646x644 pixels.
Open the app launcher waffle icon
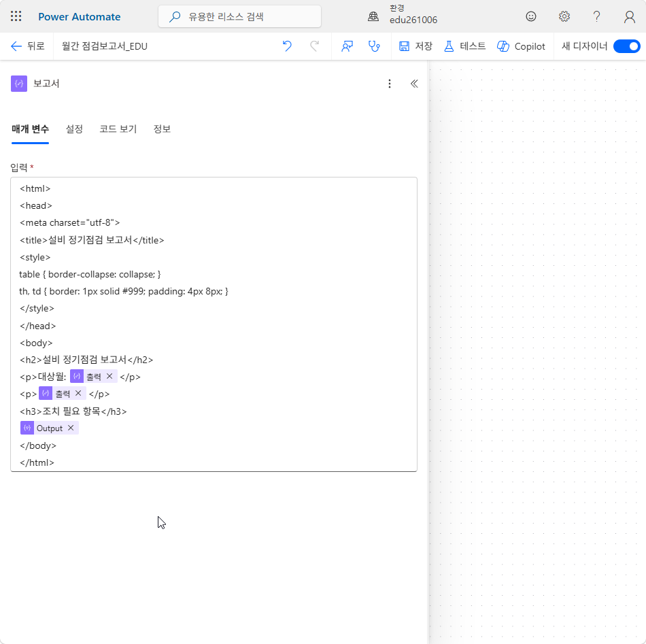(16, 16)
